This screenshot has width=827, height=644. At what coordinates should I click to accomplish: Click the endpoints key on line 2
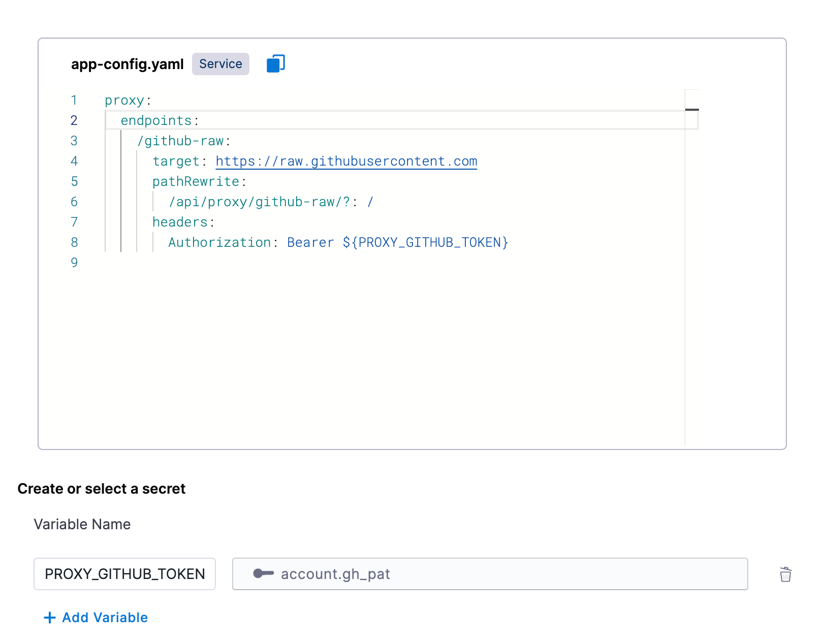coord(156,121)
